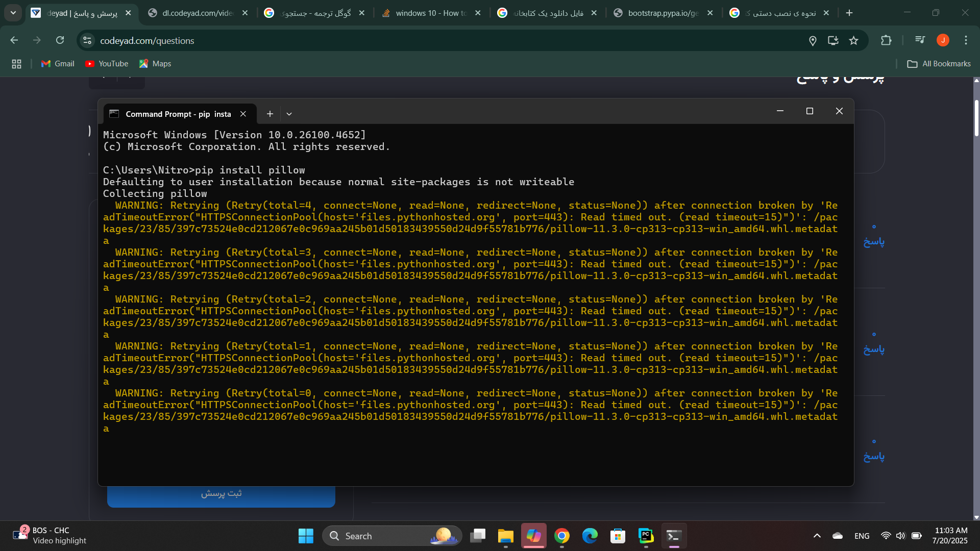980x551 pixels.
Task: Minimize the Chrome window
Action: (x=907, y=13)
